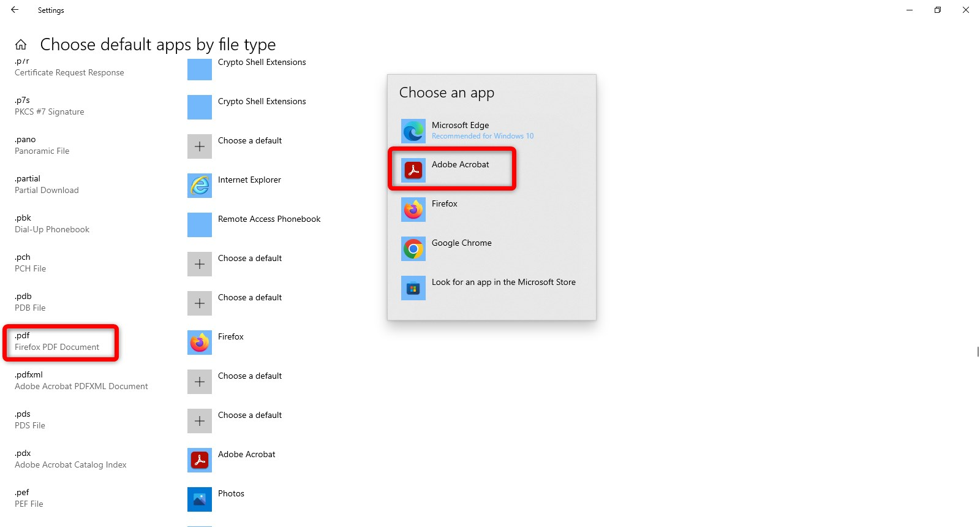Click the .pano Panoramic File entry
This screenshot has width=980, height=527.
click(x=42, y=145)
